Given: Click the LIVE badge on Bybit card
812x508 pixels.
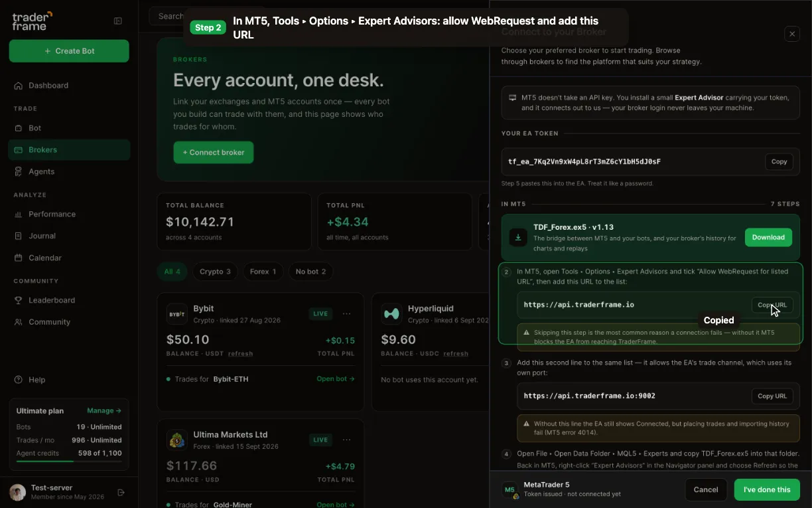Looking at the screenshot, I should 321,313.
